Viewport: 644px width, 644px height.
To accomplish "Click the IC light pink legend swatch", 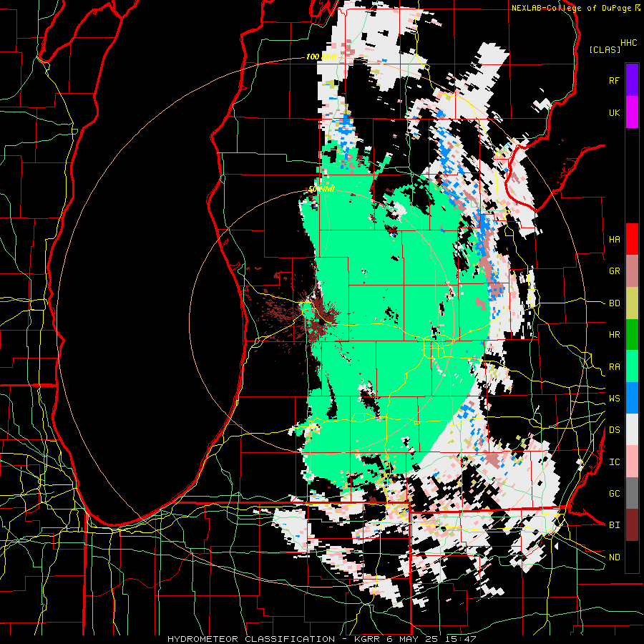I will pos(632,462).
